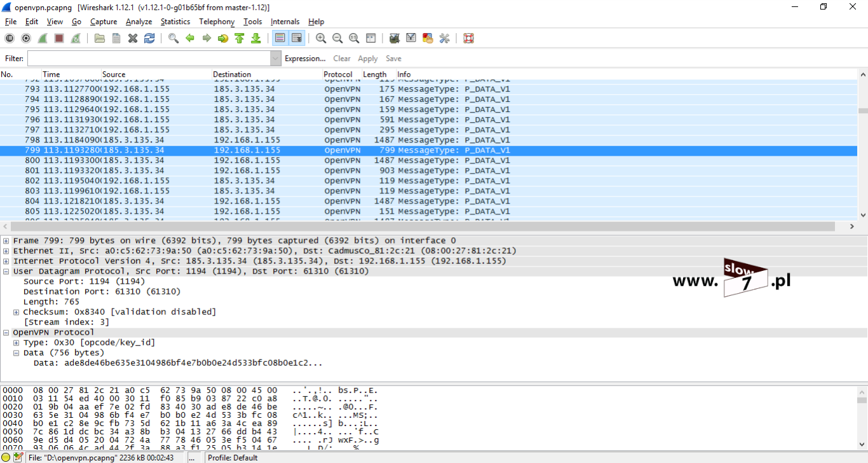868x463 pixels.
Task: Sort packets by Length column header
Action: [379, 74]
